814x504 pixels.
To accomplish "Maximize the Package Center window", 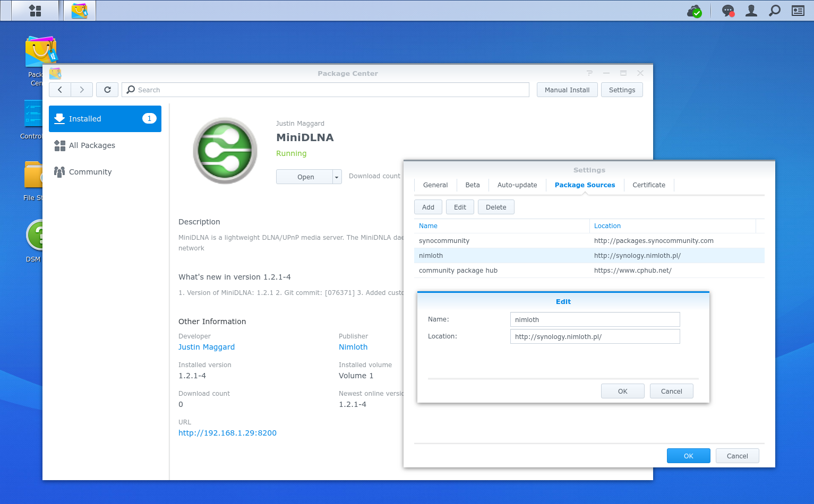I will point(623,73).
